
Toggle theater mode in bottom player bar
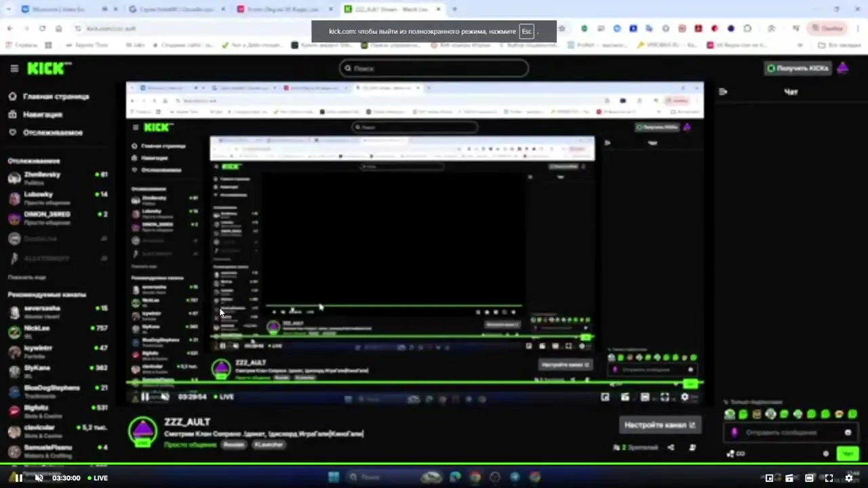click(809, 478)
